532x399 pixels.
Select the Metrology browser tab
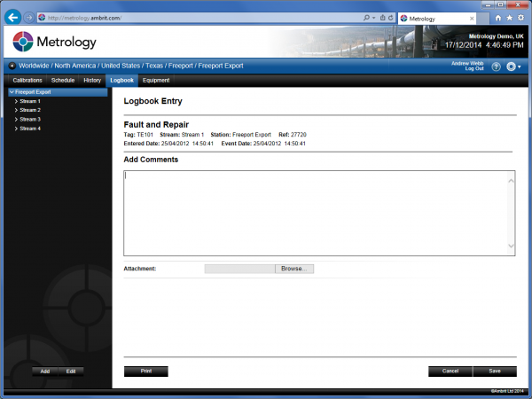tap(437, 19)
